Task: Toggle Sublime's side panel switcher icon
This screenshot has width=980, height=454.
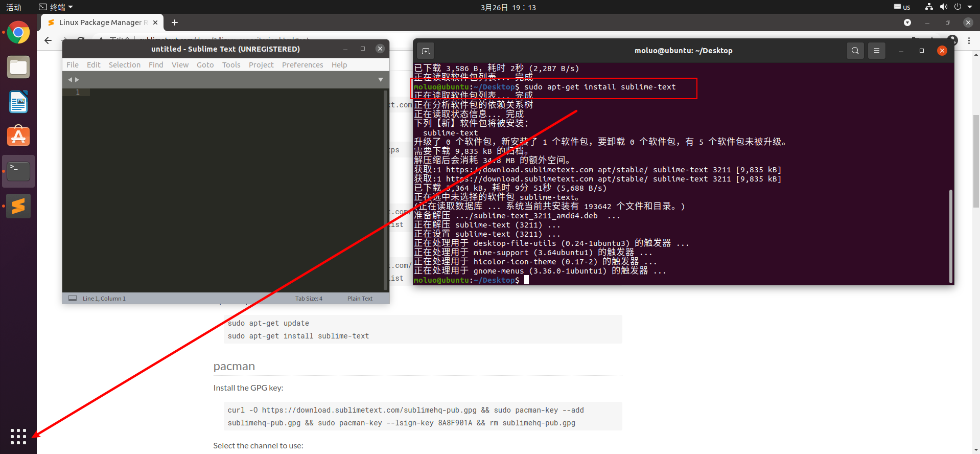Action: 73,298
